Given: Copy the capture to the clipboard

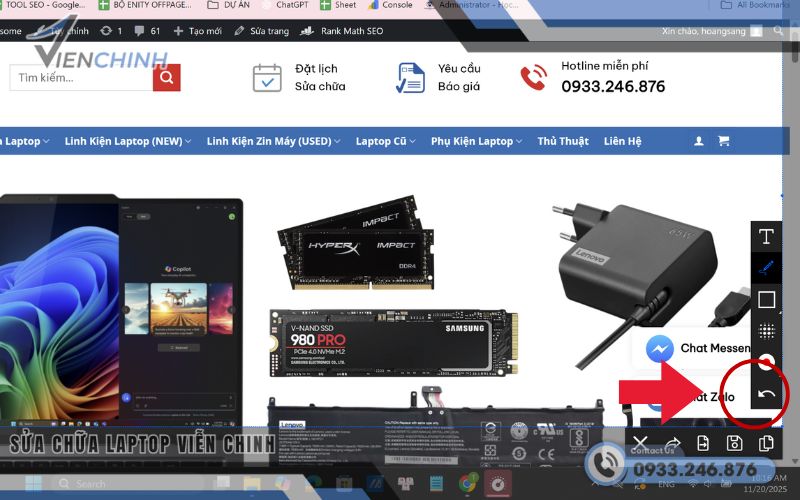Looking at the screenshot, I should coord(766,443).
